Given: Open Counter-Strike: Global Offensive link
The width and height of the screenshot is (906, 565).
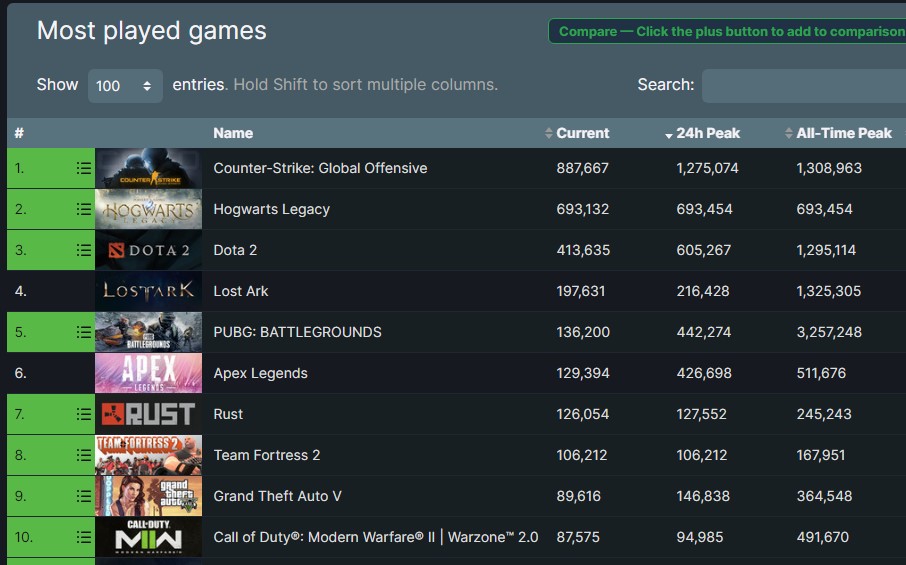Looking at the screenshot, I should click(320, 168).
